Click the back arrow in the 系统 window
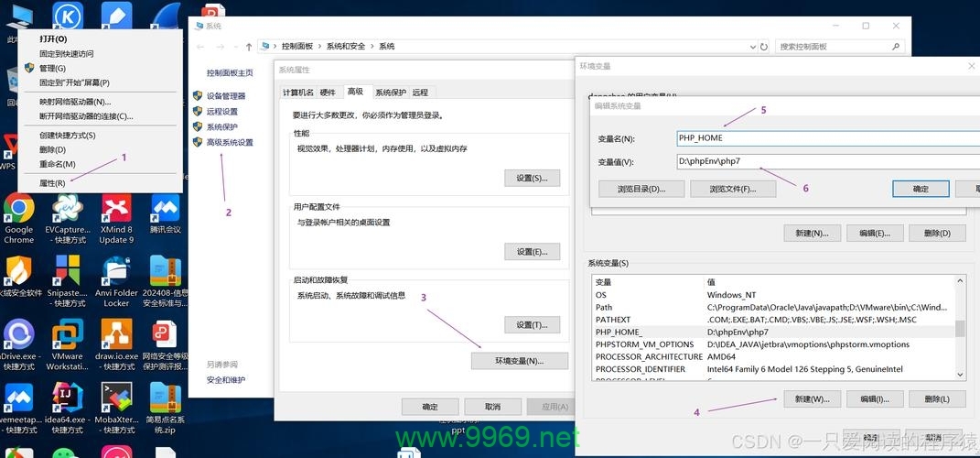 coord(200,47)
